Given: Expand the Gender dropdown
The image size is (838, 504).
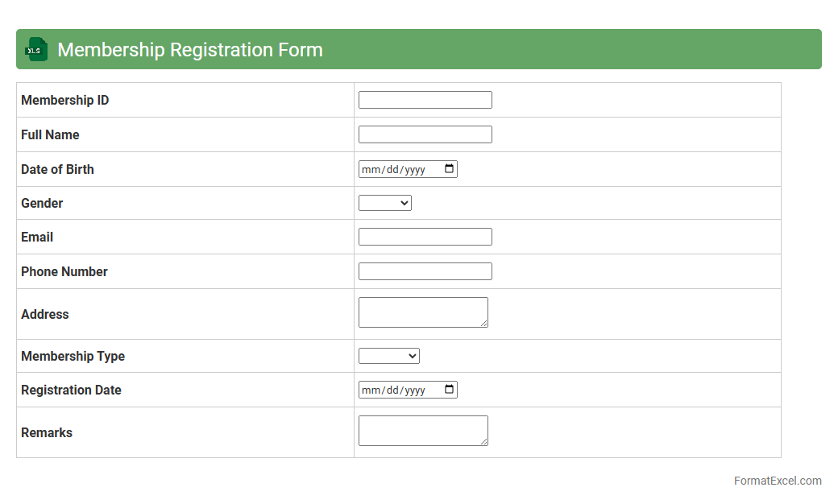Looking at the screenshot, I should pos(385,203).
